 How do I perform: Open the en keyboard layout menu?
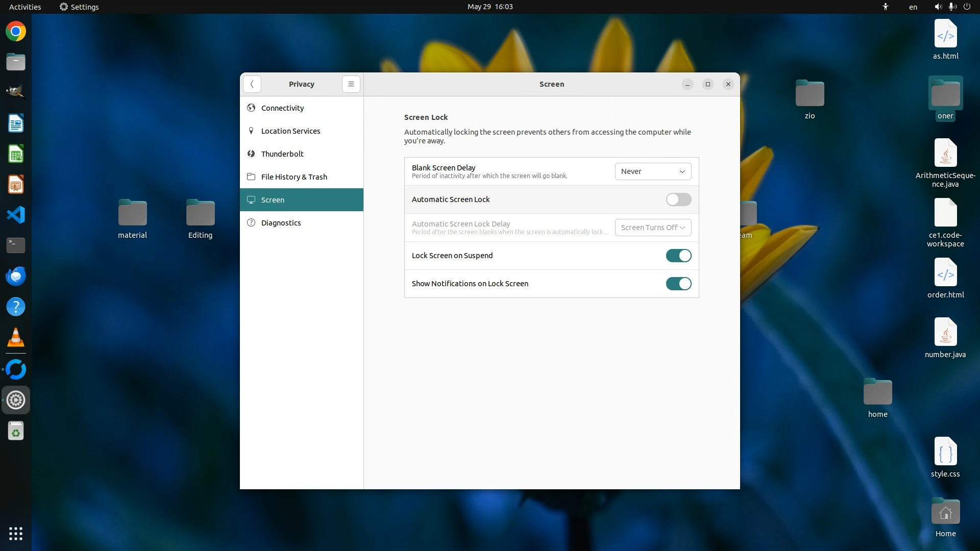(913, 7)
